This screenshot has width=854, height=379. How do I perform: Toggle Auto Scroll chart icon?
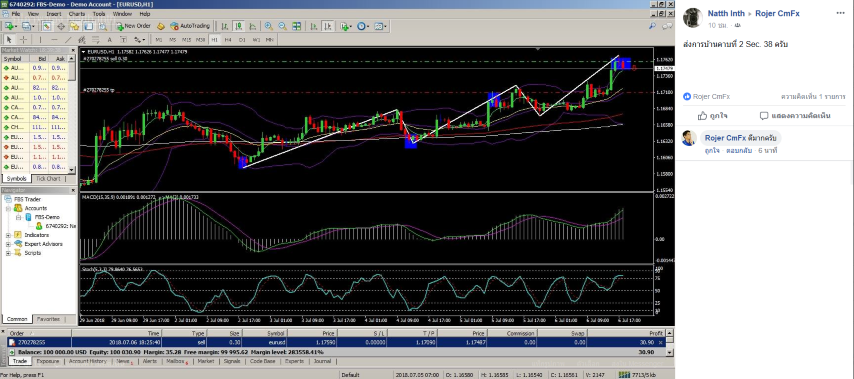coord(314,26)
